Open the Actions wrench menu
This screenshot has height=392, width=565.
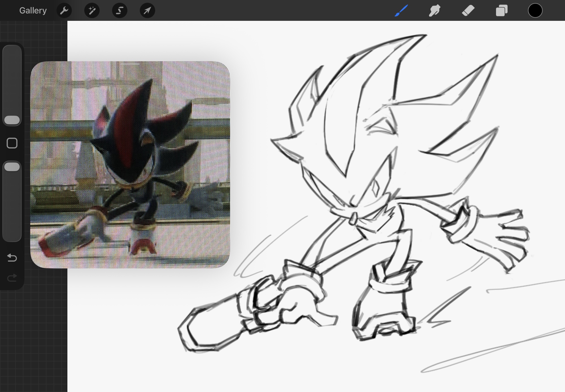[x=64, y=11]
